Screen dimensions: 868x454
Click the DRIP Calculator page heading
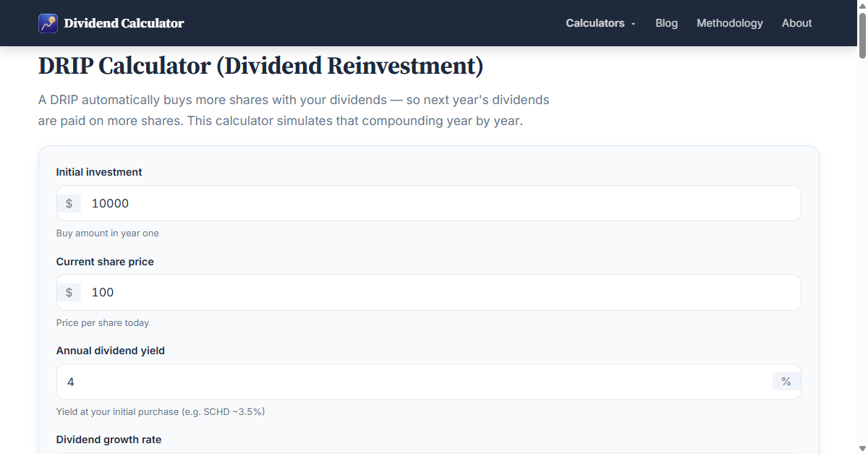click(x=260, y=66)
